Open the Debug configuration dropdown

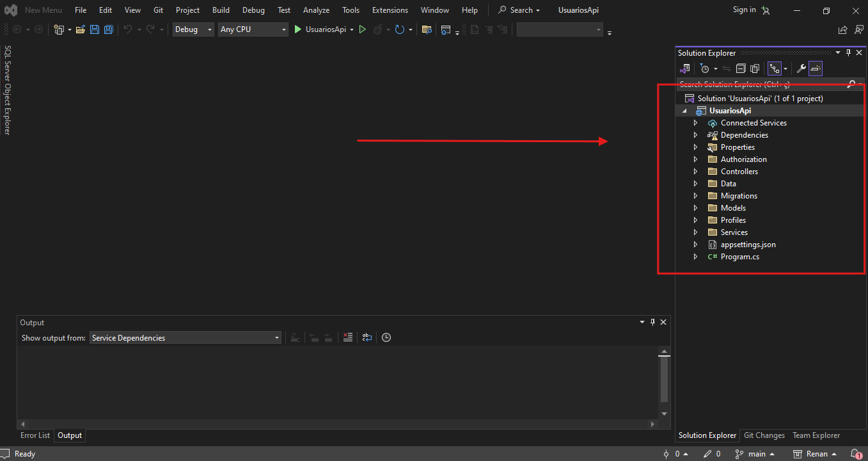(x=193, y=29)
